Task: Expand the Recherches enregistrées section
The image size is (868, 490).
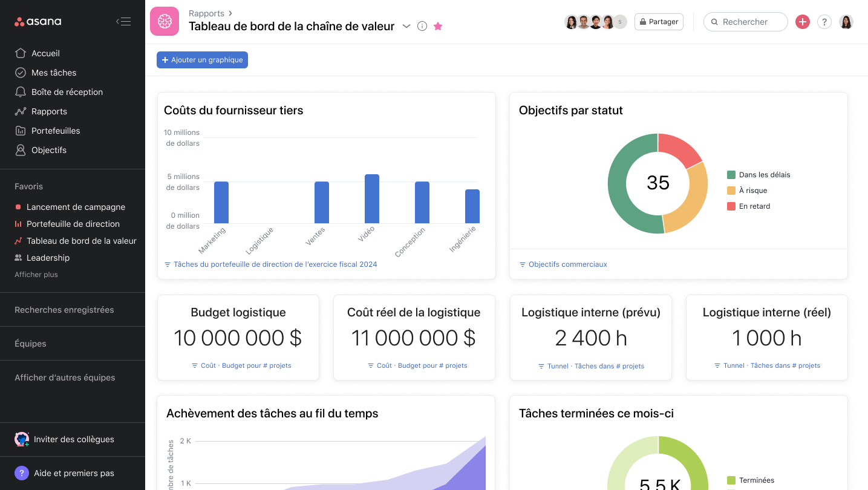Action: coord(64,310)
